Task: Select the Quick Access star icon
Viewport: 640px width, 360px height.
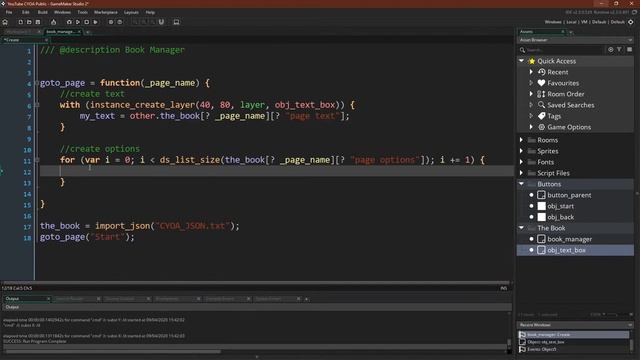Action: coord(531,61)
